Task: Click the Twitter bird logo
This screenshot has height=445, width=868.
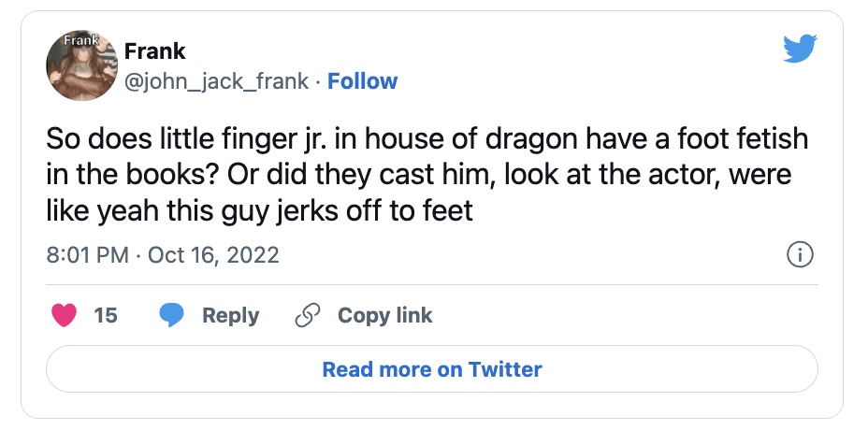Action: click(x=800, y=48)
